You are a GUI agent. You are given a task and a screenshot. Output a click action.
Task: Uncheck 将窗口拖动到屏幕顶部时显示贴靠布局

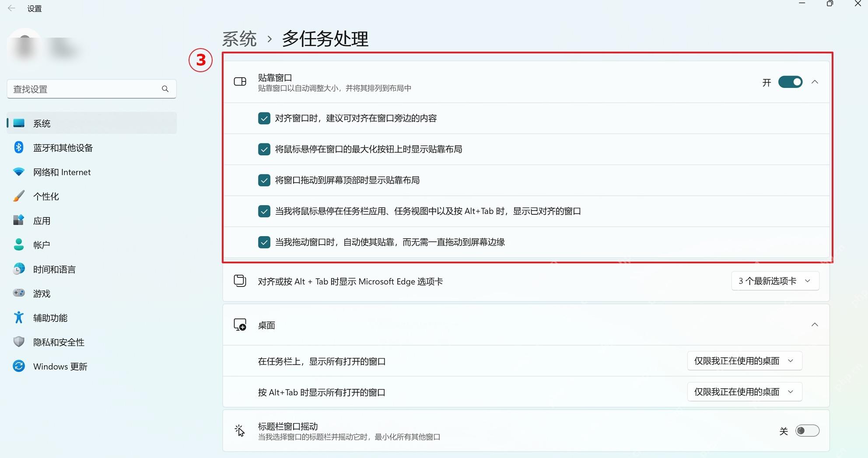(x=264, y=180)
